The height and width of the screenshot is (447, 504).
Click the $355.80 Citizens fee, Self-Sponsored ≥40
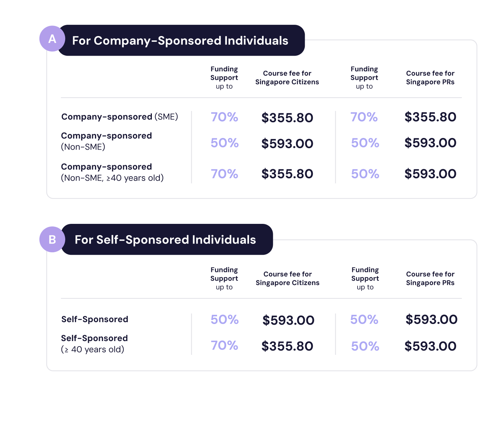click(x=287, y=346)
